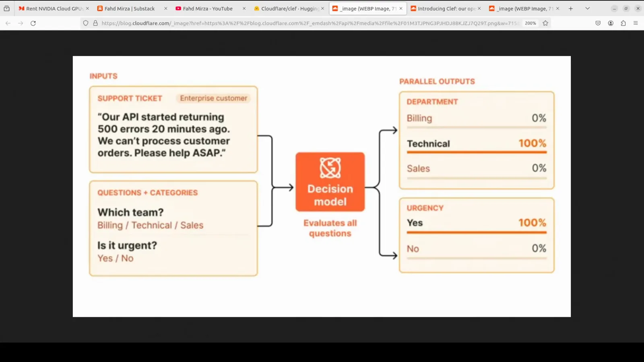
Task: Close the Introducing Clef tab
Action: tap(479, 8)
